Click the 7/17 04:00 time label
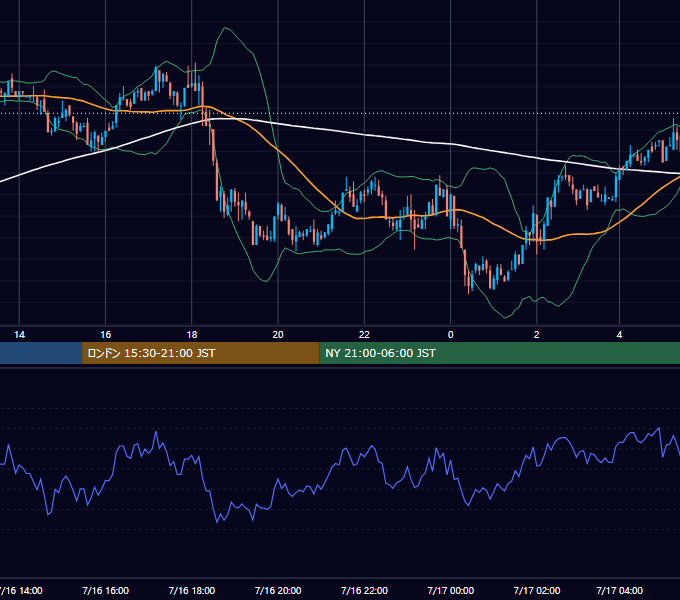 [x=619, y=590]
